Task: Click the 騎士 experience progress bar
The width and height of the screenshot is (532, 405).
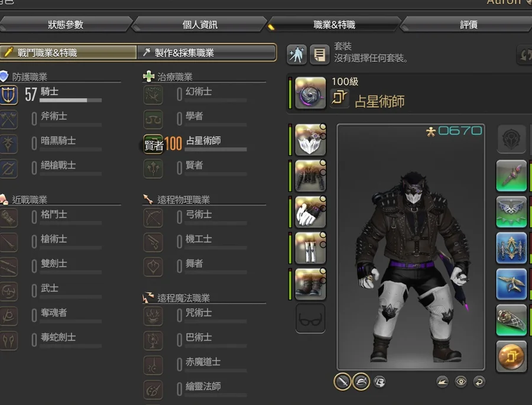Action: pos(71,100)
